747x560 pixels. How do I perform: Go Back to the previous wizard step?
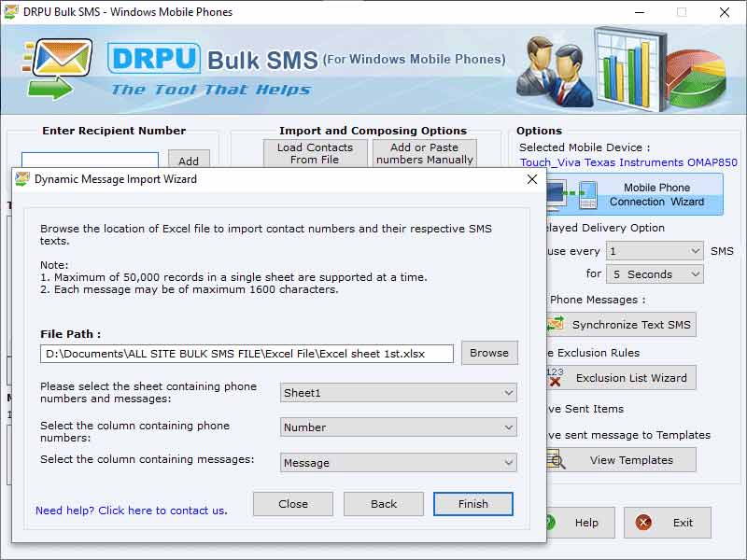coord(384,504)
